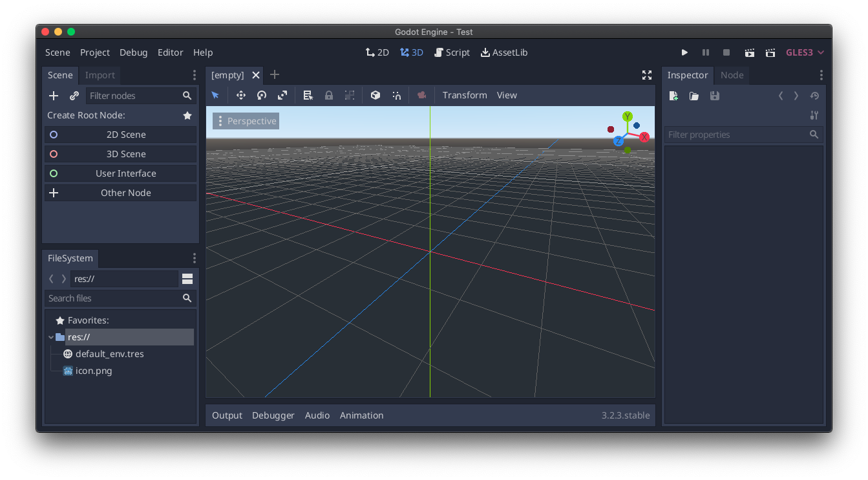
Task: Open the Debug menu
Action: [134, 52]
